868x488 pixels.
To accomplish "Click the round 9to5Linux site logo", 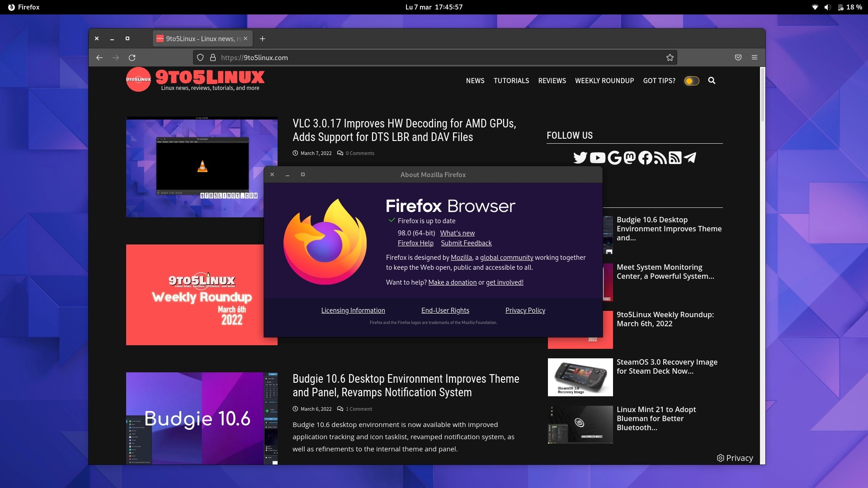I will [138, 80].
